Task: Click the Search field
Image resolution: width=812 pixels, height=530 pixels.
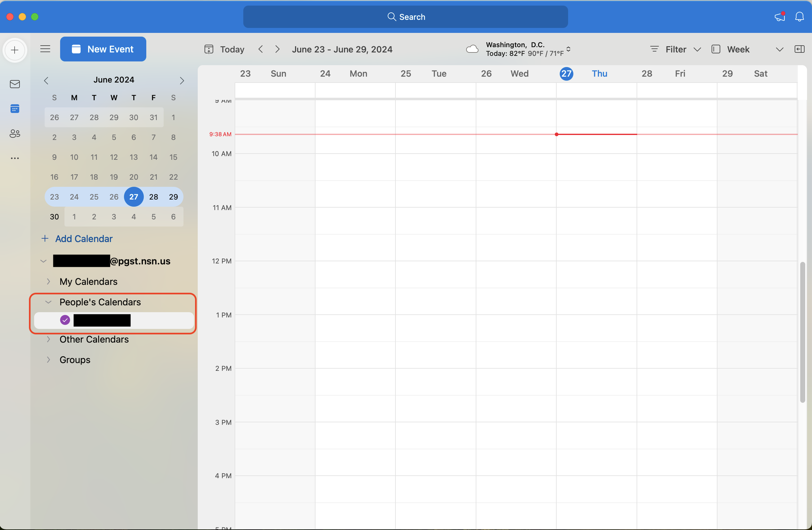Action: pos(405,17)
